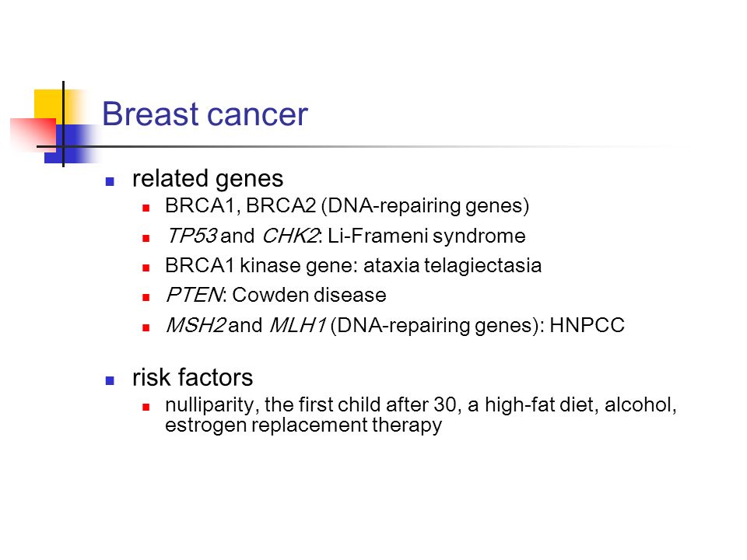Click the blue bullet before related genes
The height and width of the screenshot is (560, 747).
(110, 181)
